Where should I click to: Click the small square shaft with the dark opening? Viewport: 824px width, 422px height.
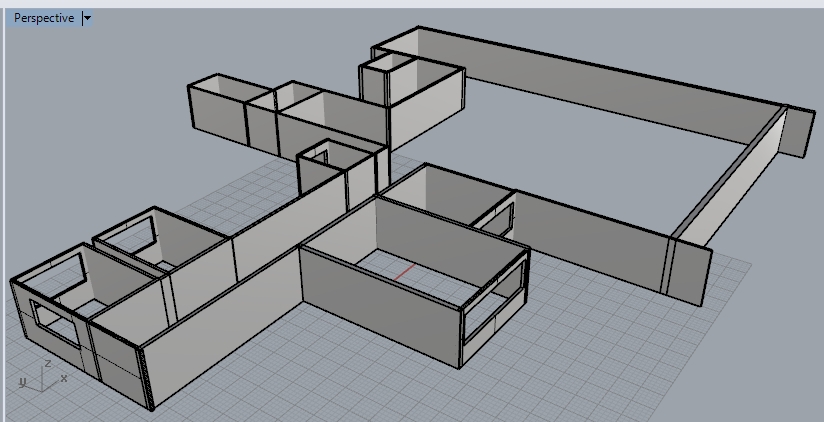point(320,156)
